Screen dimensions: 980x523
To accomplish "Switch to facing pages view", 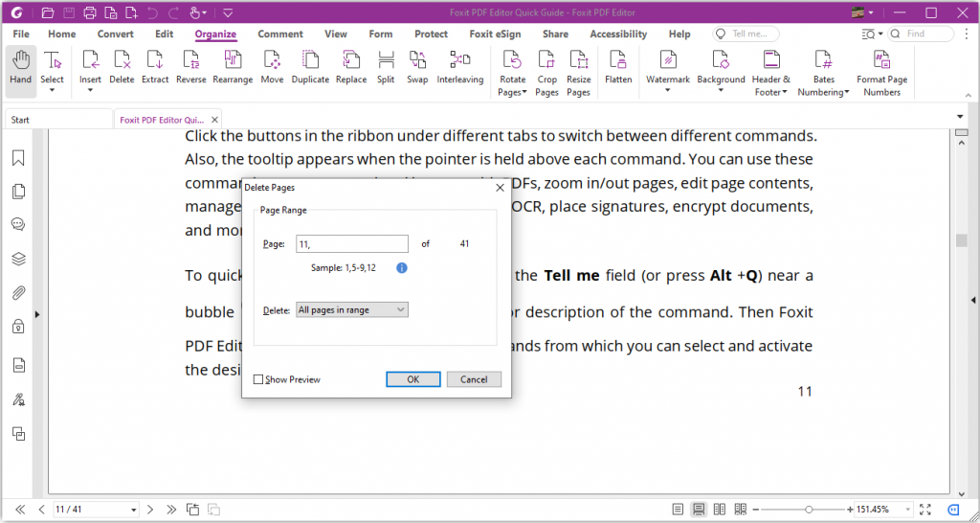I will tap(720, 510).
